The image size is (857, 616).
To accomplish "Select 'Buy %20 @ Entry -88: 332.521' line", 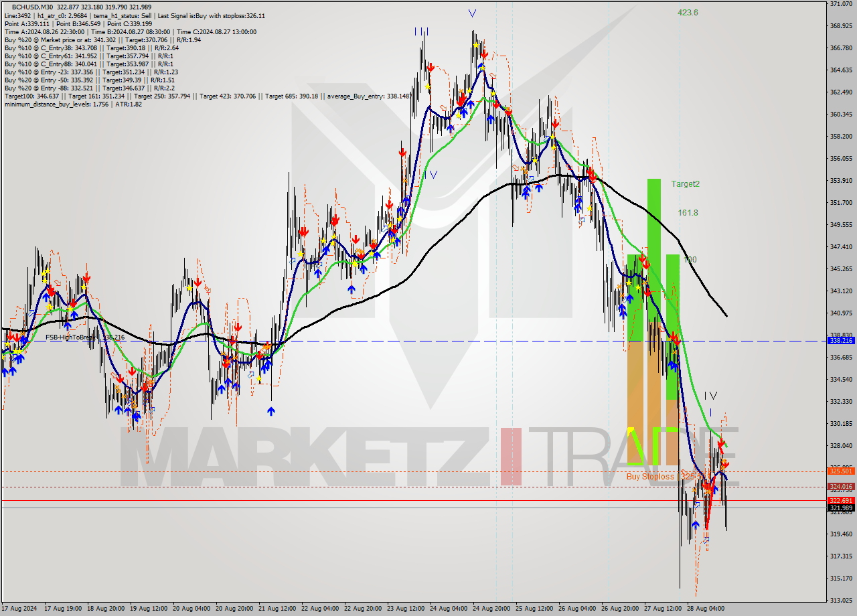I will pyautogui.click(x=89, y=88).
